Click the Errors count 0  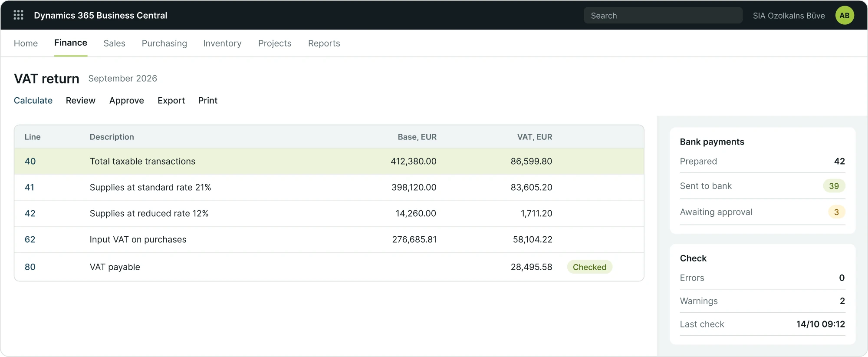pyautogui.click(x=842, y=278)
